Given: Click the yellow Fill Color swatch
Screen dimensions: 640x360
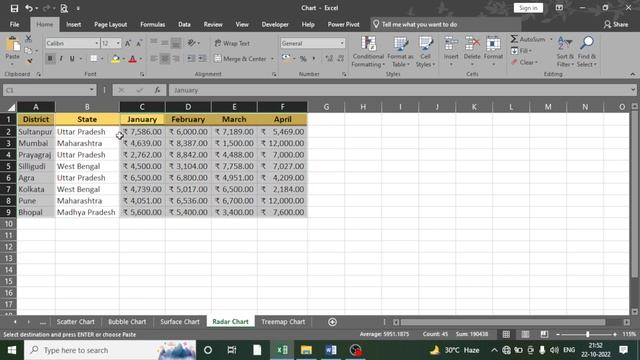Looking at the screenshot, I should (116, 59).
